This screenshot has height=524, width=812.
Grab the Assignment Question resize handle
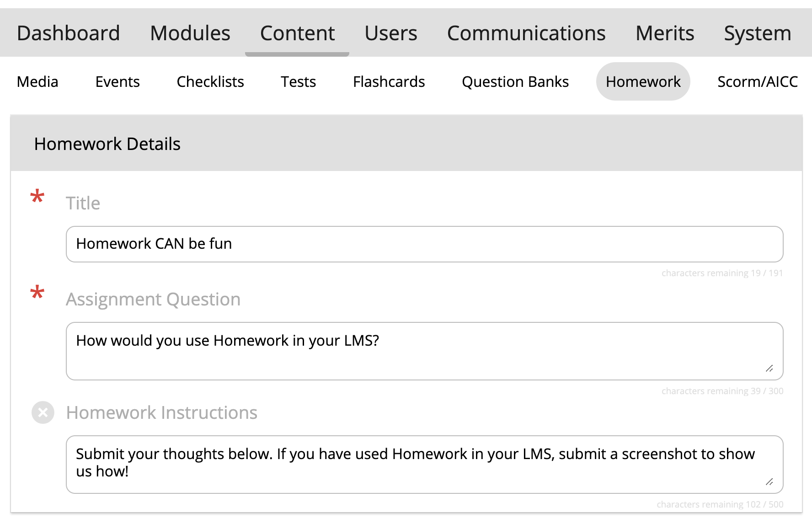pyautogui.click(x=769, y=369)
